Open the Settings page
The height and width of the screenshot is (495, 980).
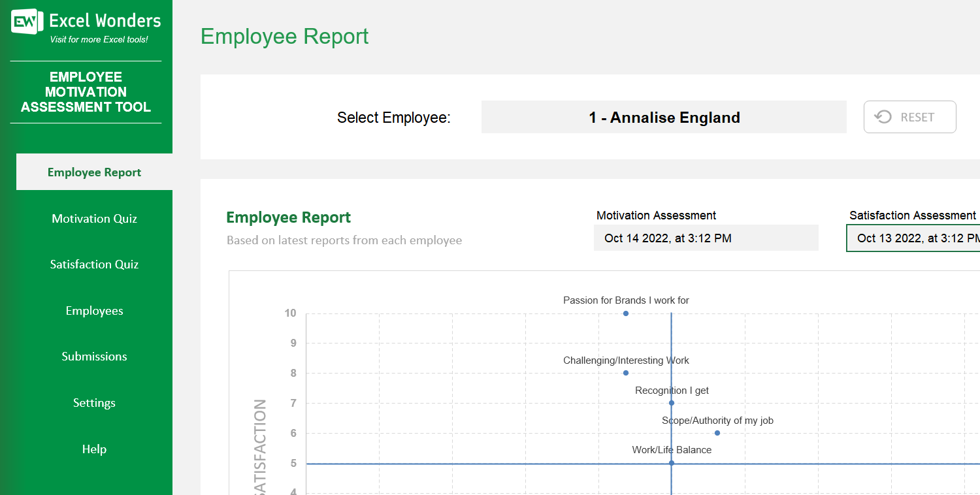click(x=94, y=402)
